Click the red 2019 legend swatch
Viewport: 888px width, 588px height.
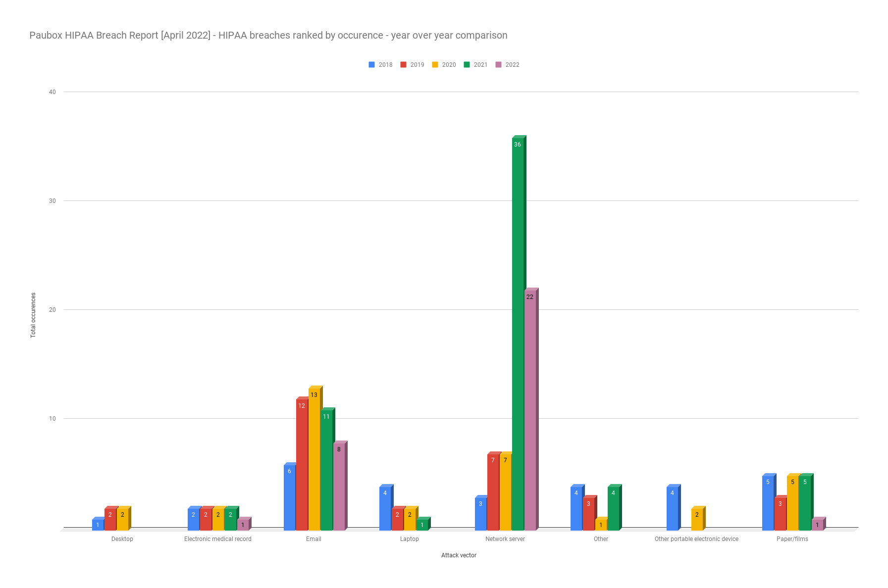click(x=403, y=65)
